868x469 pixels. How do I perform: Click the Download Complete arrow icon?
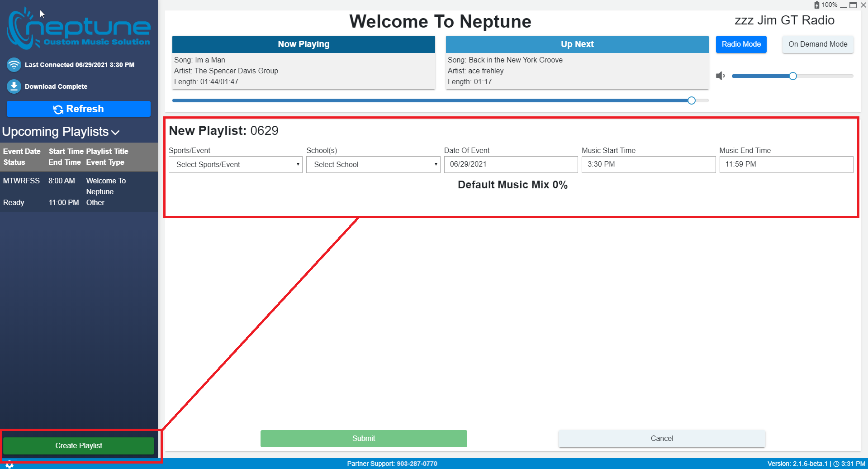(x=14, y=86)
